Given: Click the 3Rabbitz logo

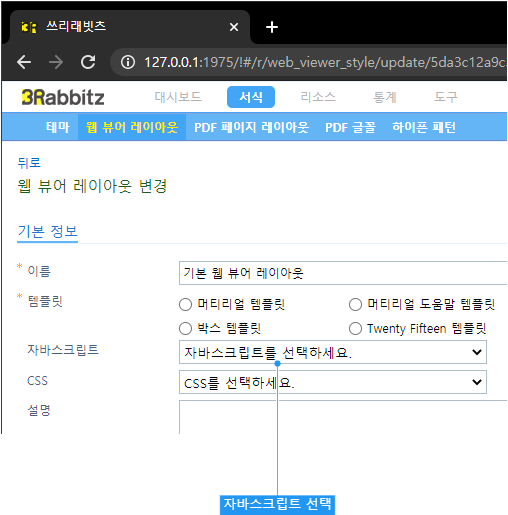Looking at the screenshot, I should coord(63,97).
